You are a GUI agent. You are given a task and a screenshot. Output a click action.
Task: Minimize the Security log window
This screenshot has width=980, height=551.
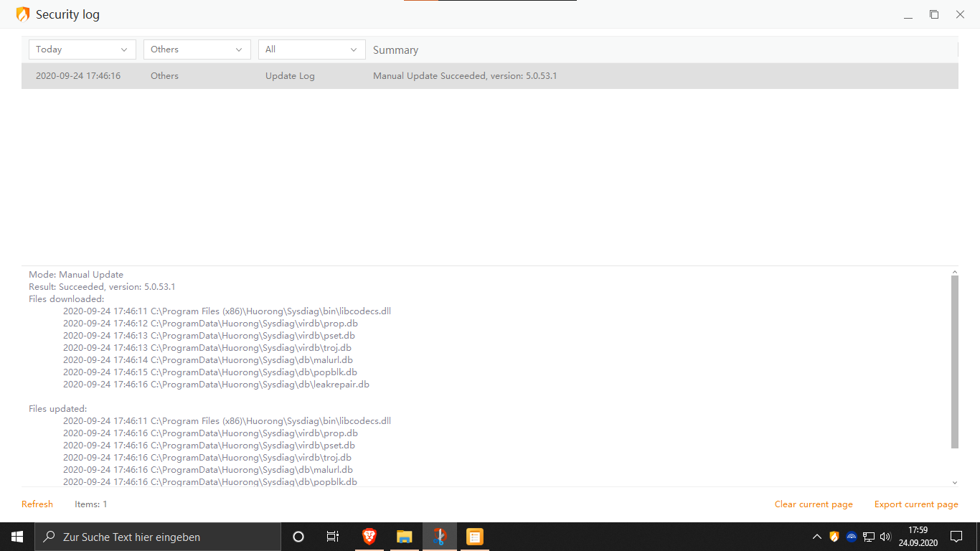click(x=908, y=14)
